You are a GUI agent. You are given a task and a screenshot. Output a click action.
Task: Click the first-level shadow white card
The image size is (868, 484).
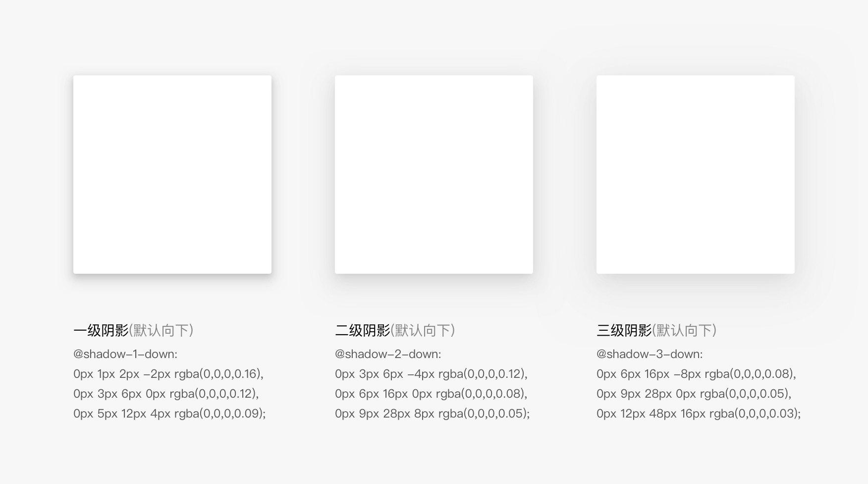click(172, 175)
